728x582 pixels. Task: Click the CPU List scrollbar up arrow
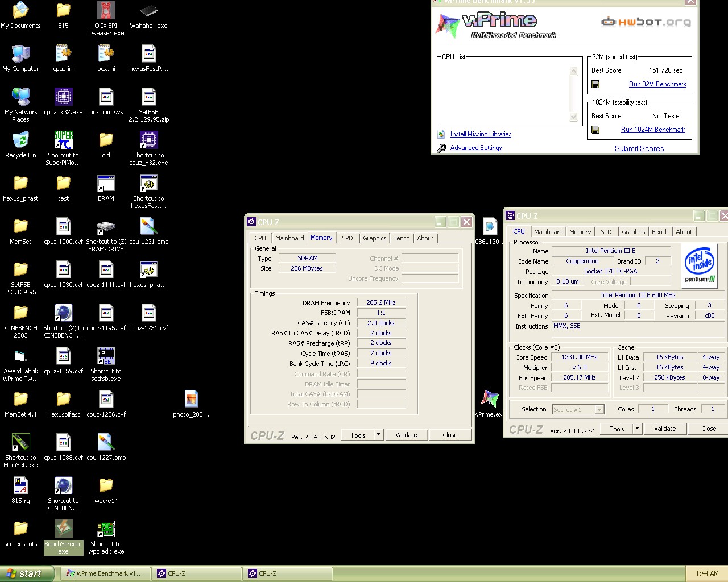(x=574, y=72)
